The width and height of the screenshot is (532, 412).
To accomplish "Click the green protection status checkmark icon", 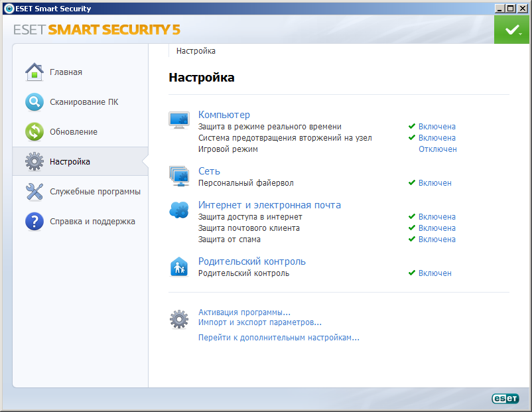I will tap(513, 30).
